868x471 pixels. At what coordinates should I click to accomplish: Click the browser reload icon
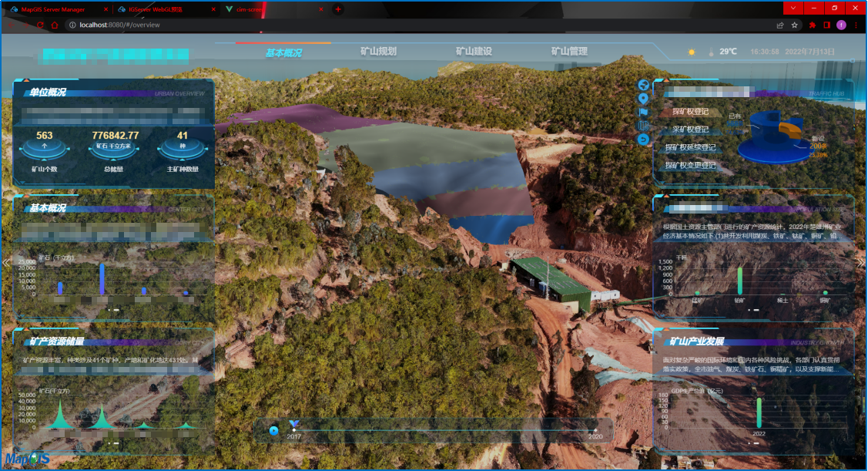point(40,25)
